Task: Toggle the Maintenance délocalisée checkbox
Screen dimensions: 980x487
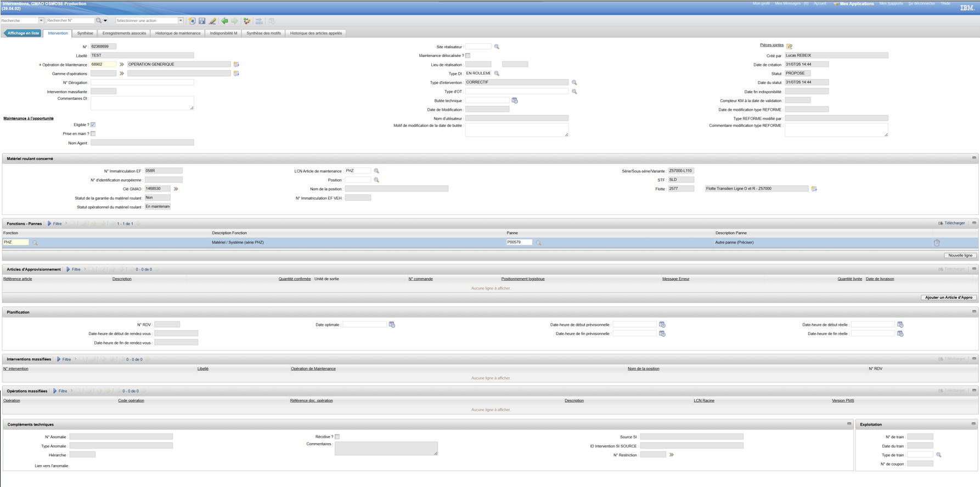Action: pos(468,55)
